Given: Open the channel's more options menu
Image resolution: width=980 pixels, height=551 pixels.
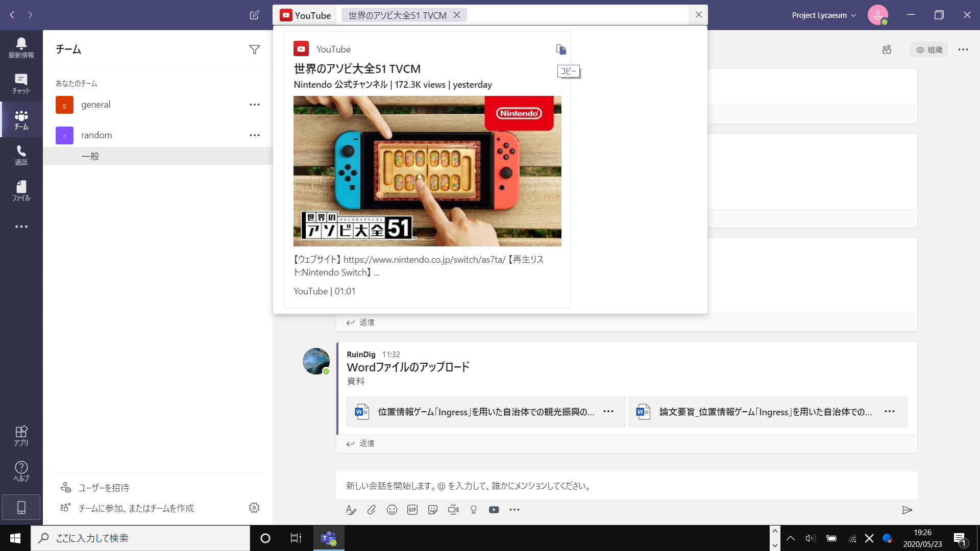Looking at the screenshot, I should coord(963,49).
